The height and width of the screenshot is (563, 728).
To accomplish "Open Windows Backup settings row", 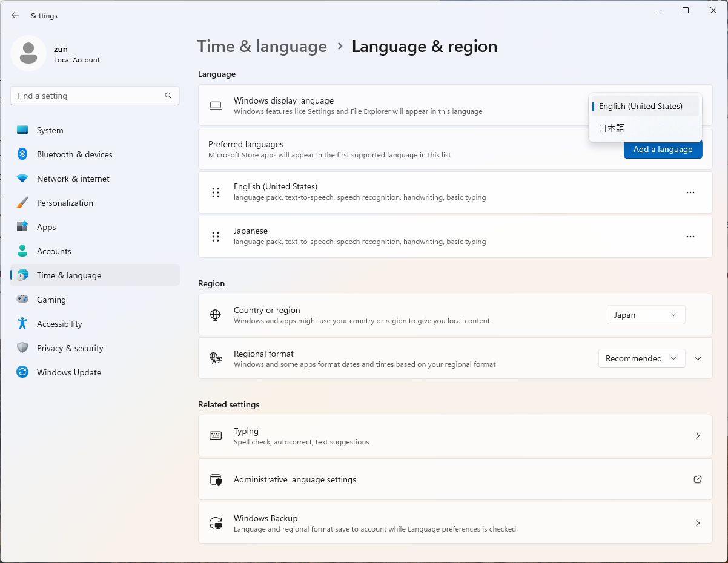I will pyautogui.click(x=455, y=523).
